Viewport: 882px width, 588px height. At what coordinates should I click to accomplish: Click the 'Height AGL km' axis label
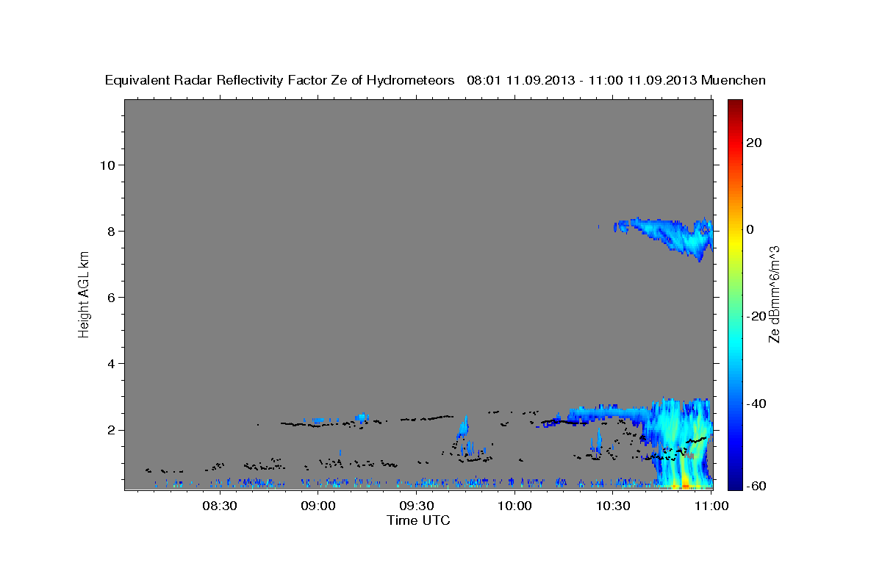click(84, 295)
